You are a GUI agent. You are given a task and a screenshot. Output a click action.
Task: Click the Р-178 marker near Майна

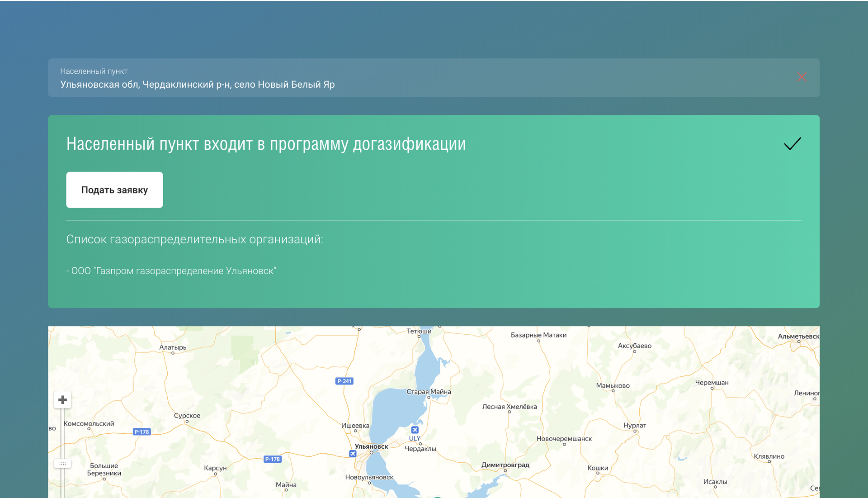(273, 459)
